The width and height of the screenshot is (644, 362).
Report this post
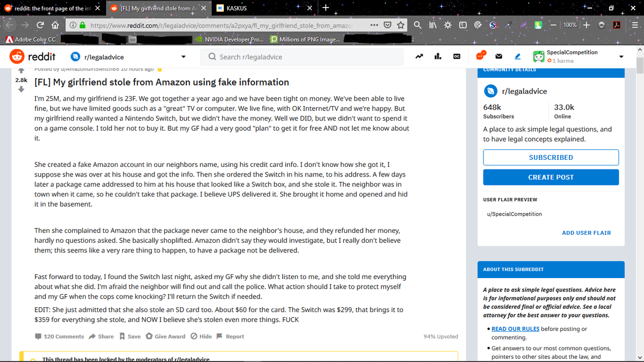(230, 336)
